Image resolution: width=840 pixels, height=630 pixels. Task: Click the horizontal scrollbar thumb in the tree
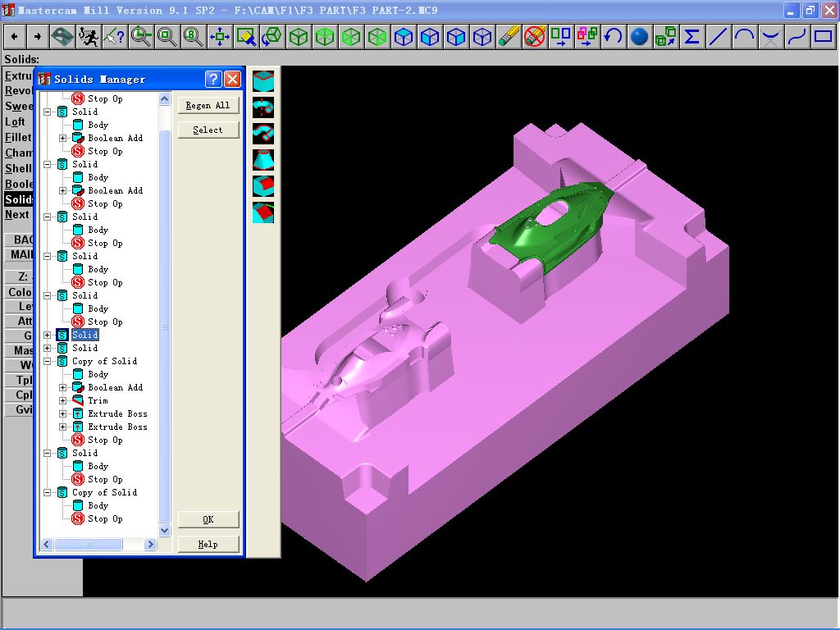(89, 545)
